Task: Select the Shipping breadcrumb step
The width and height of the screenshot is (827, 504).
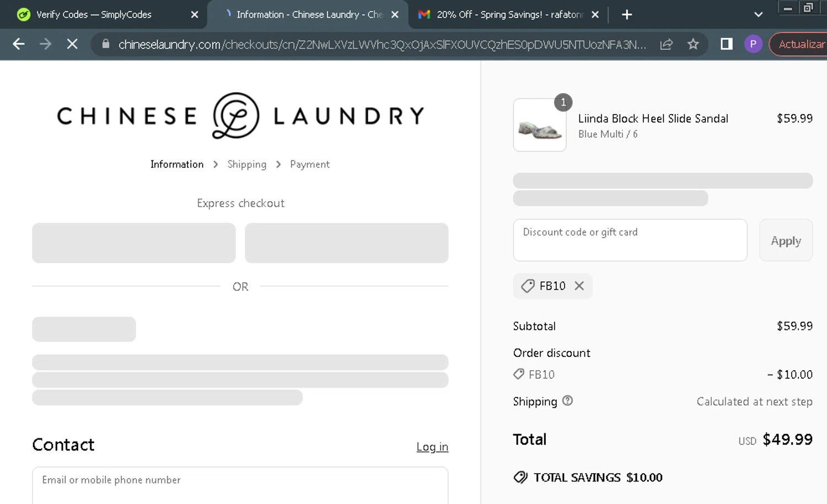Action: click(246, 164)
